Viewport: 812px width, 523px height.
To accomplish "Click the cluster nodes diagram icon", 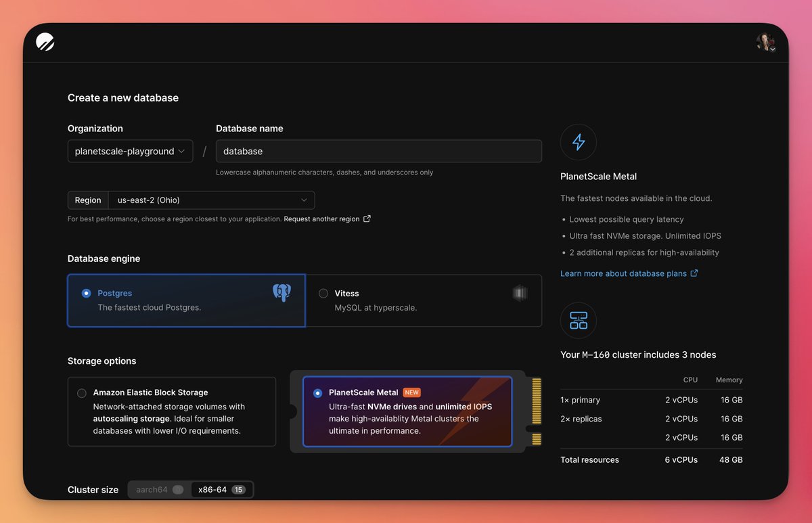I will 579,320.
